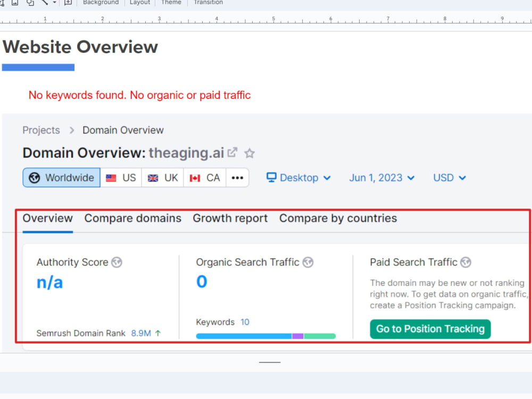
Task: Click the Paid Search Traffic globe icon
Action: tap(466, 262)
